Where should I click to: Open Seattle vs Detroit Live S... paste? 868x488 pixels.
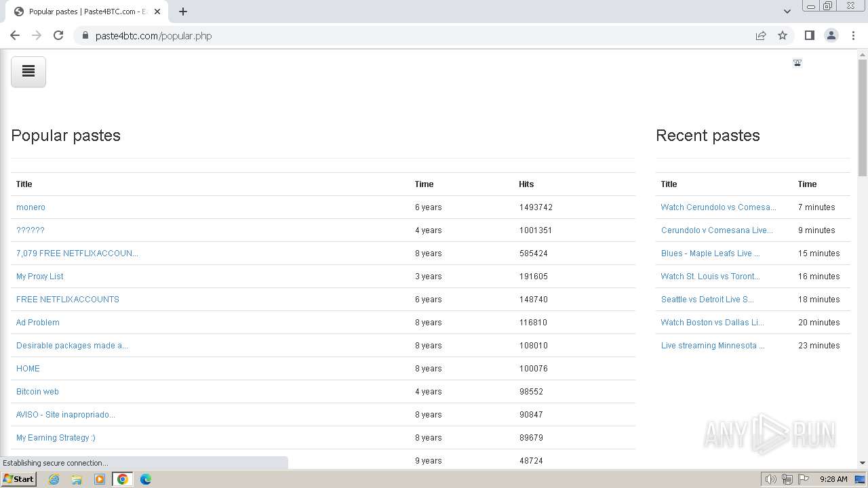707,300
